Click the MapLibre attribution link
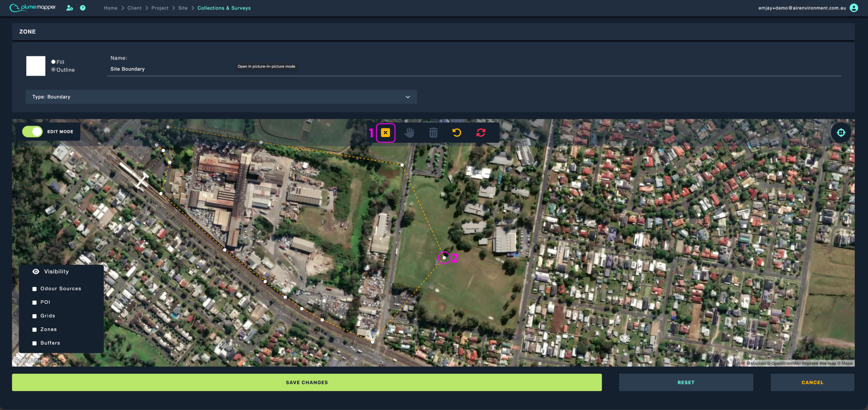The width and height of the screenshot is (868, 410). pyautogui.click(x=29, y=361)
